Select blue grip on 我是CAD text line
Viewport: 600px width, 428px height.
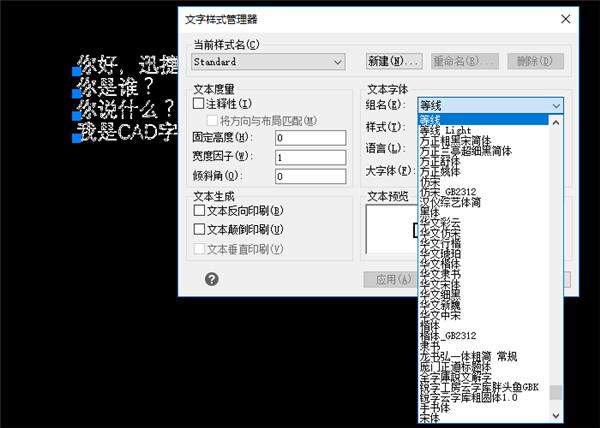(77, 138)
